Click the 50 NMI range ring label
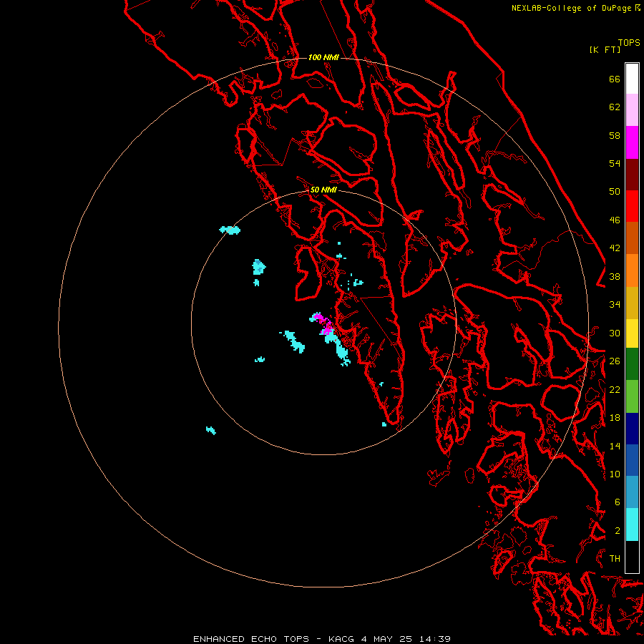This screenshot has width=644, height=644. pos(323,190)
